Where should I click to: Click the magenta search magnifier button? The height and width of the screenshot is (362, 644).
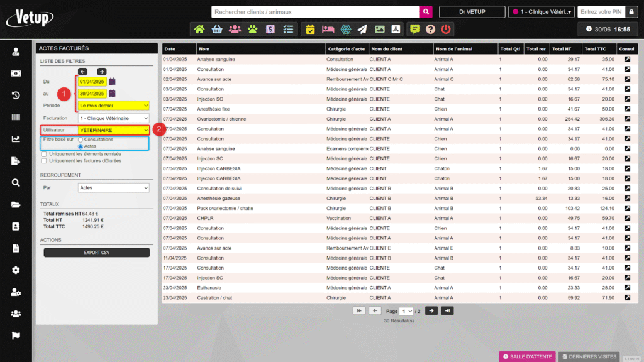click(x=426, y=12)
